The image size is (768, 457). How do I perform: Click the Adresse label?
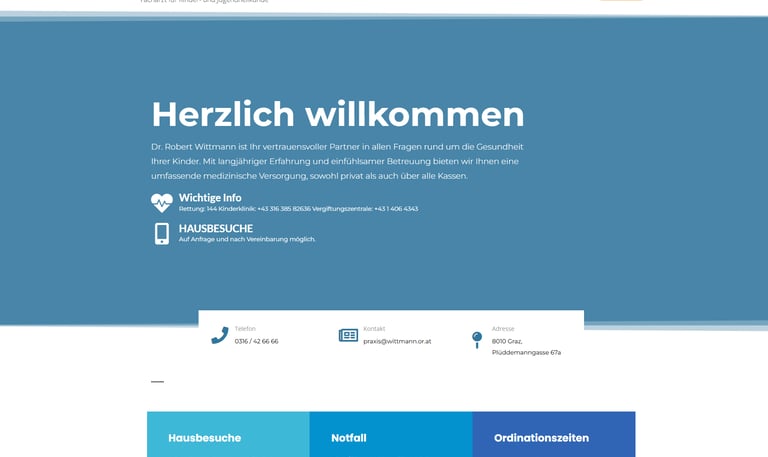point(503,329)
